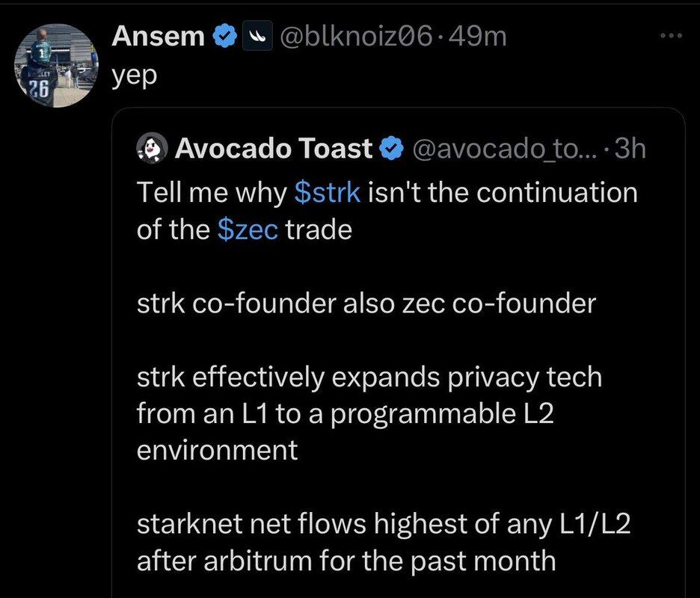Click the verified badge beside Avocado Toast

click(391, 149)
